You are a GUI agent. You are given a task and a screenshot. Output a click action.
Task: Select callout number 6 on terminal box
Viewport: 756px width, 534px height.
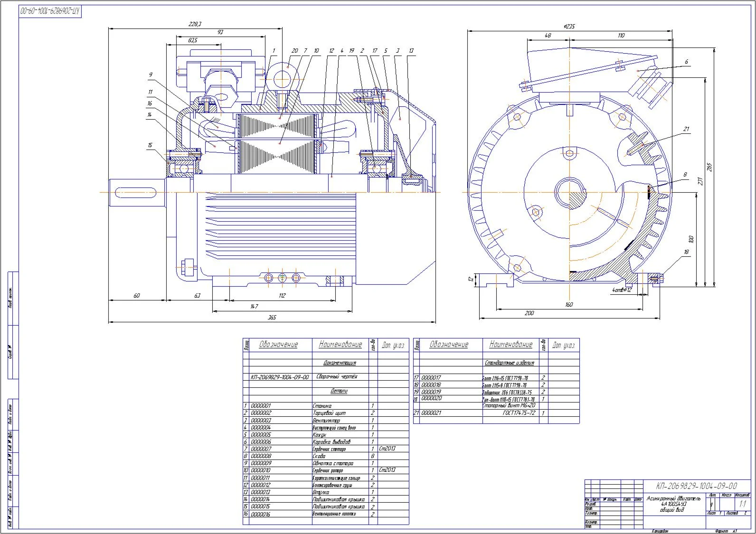point(686,62)
